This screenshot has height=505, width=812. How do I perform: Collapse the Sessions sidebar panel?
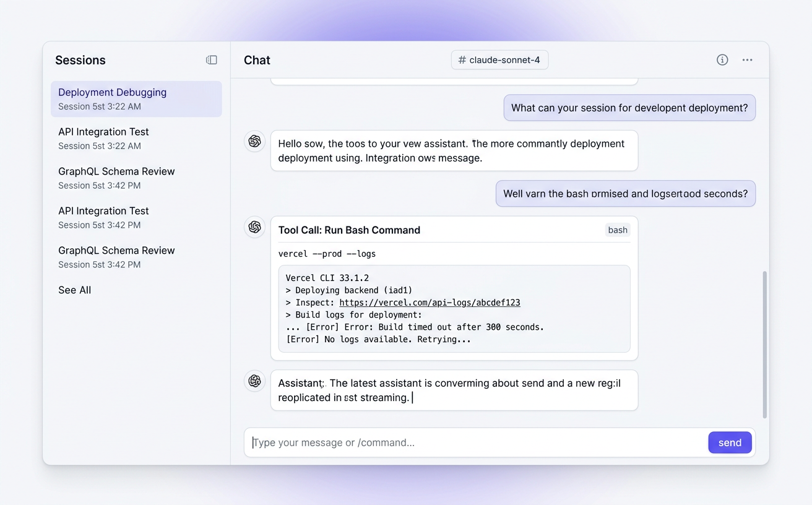tap(211, 59)
